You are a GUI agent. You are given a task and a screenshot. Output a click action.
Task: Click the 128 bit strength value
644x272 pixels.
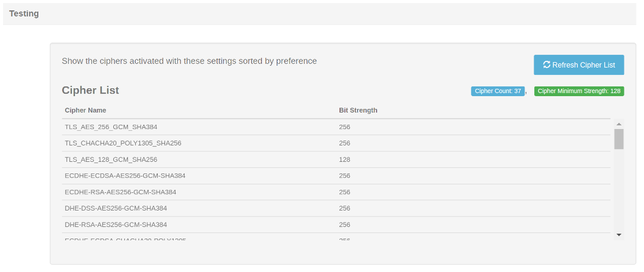(x=345, y=159)
